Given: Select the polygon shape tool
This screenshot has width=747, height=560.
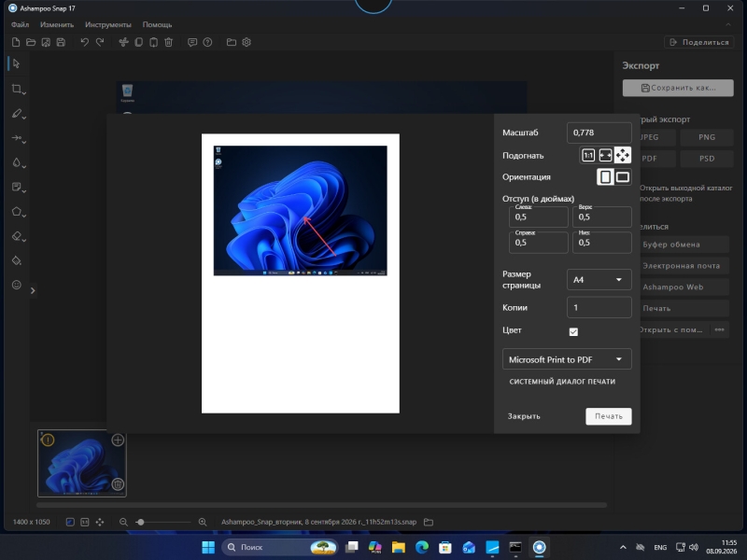Looking at the screenshot, I should (18, 212).
